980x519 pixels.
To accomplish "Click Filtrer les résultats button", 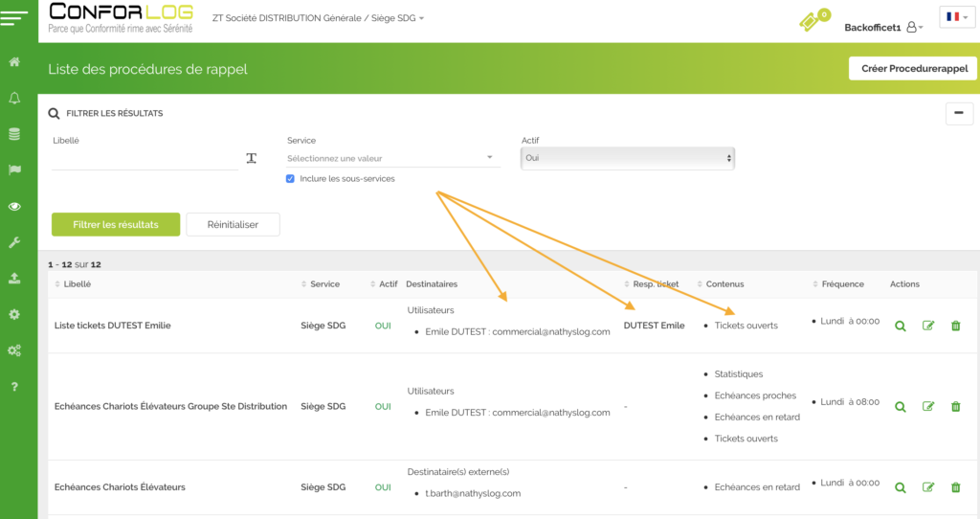I will [116, 224].
